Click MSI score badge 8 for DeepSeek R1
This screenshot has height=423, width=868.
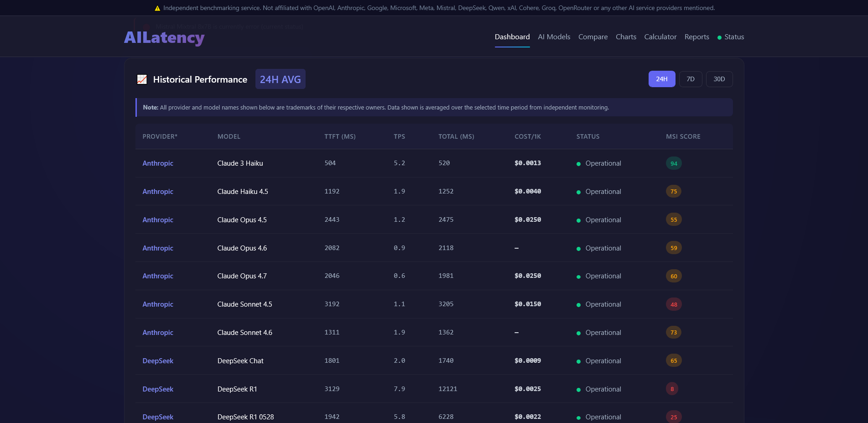tap(672, 389)
